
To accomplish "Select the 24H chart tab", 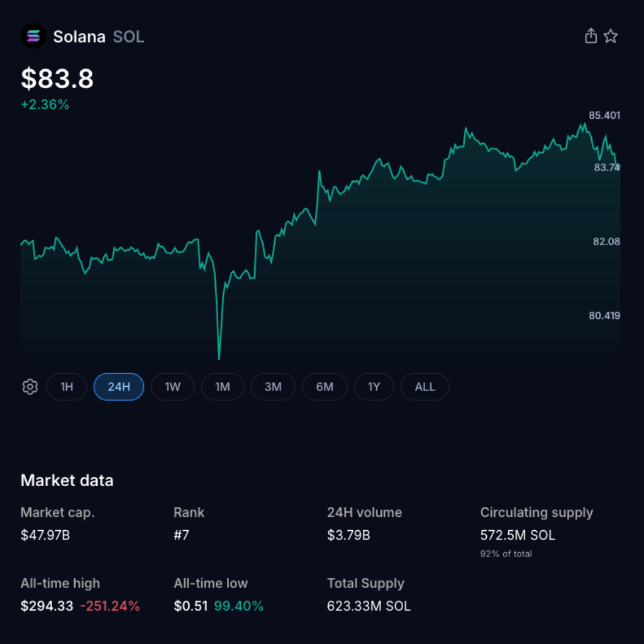I will (119, 387).
